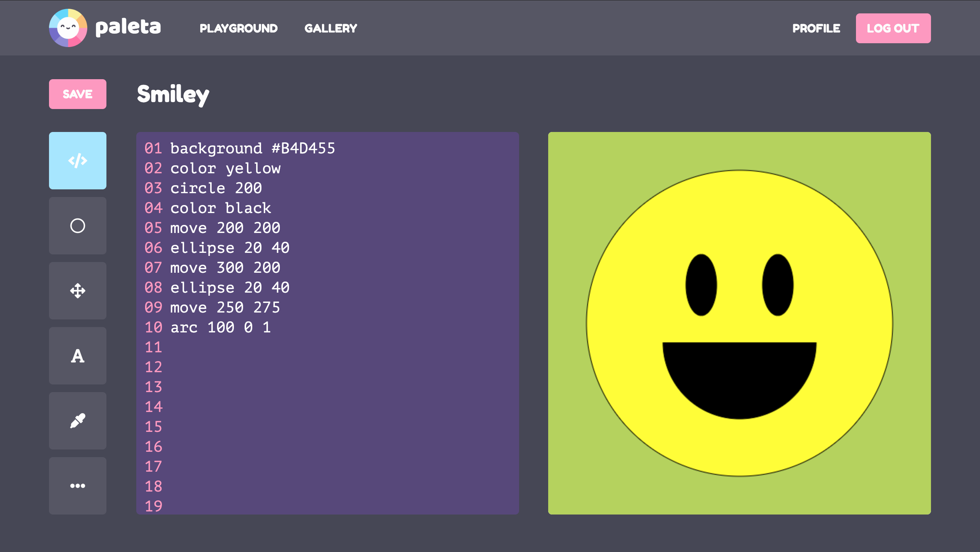The width and height of the screenshot is (980, 552).
Task: Select the yellow color keyword on line 02
Action: tap(253, 168)
